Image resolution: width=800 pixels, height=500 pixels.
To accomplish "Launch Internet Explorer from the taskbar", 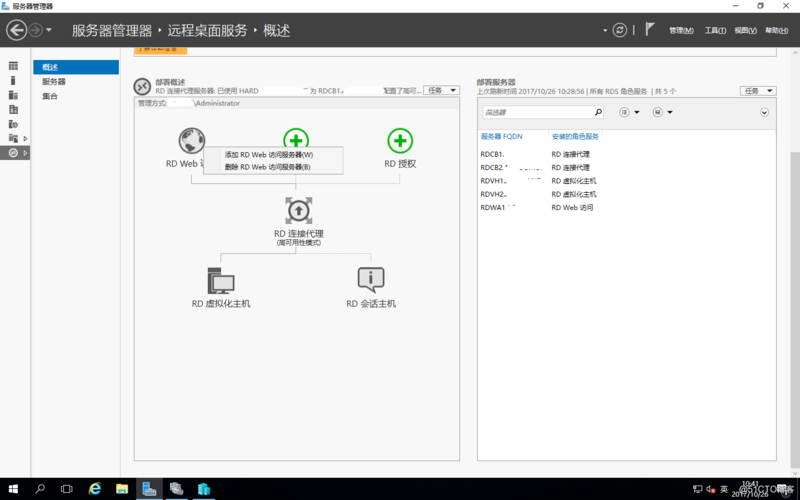I will tap(94, 489).
